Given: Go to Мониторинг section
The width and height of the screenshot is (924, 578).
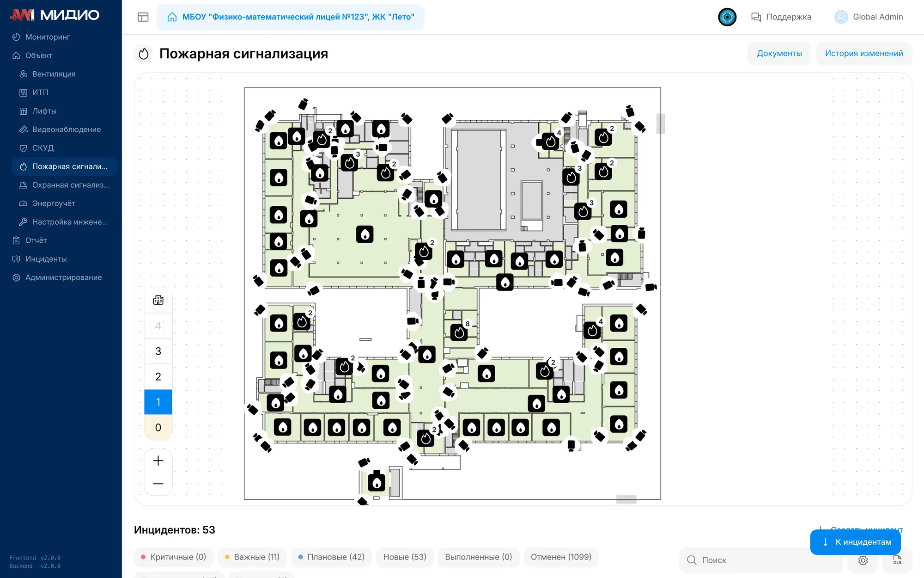Looking at the screenshot, I should click(48, 37).
